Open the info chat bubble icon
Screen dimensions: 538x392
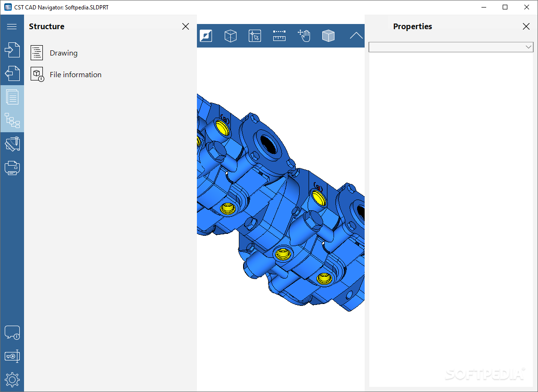12,332
